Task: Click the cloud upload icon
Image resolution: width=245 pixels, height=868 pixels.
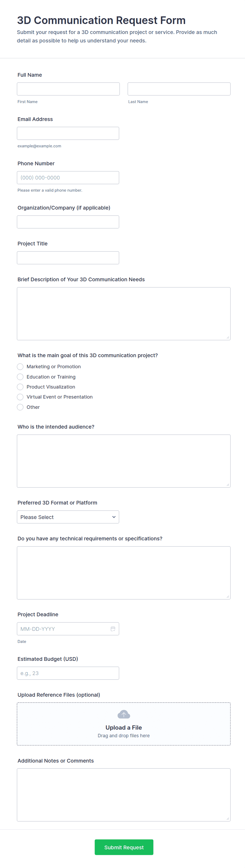Action: tap(124, 714)
